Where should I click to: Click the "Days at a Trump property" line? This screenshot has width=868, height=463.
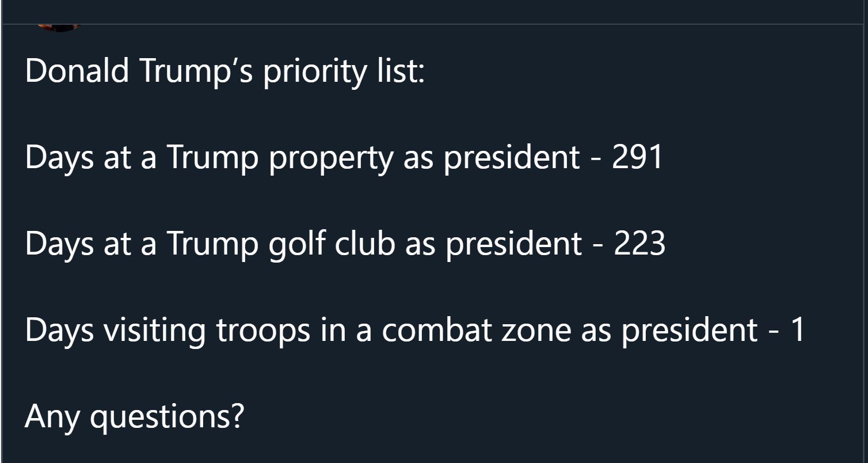pos(344,158)
